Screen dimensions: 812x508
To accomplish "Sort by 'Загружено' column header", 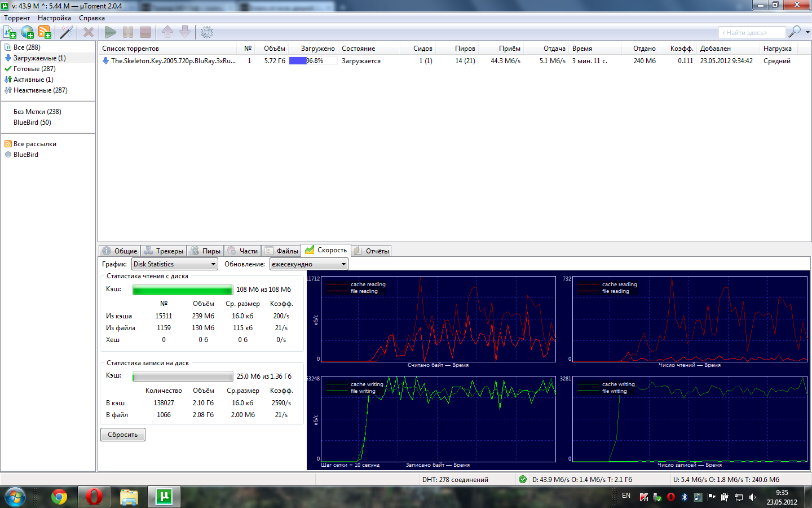I will pyautogui.click(x=317, y=49).
